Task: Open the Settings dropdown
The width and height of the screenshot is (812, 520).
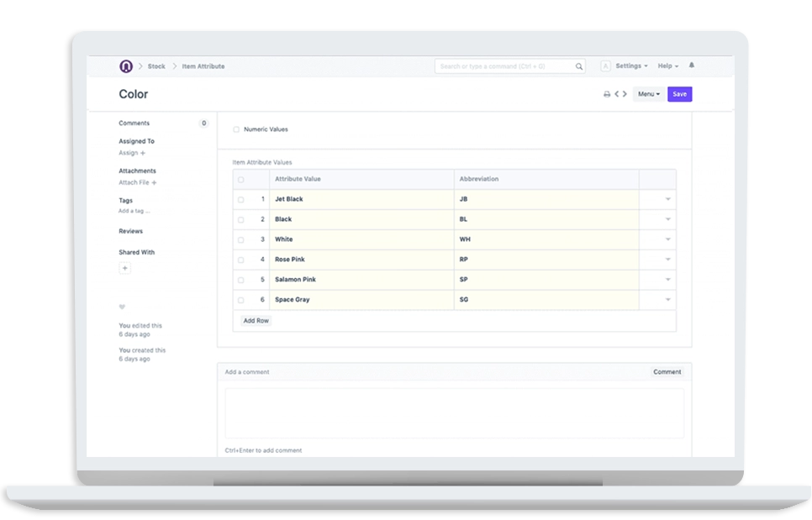Action: [x=631, y=66]
